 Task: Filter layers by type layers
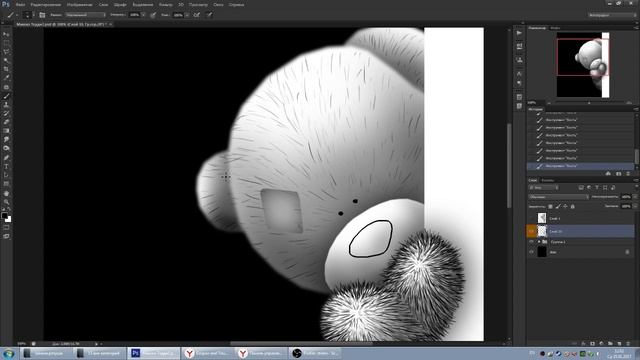point(597,187)
